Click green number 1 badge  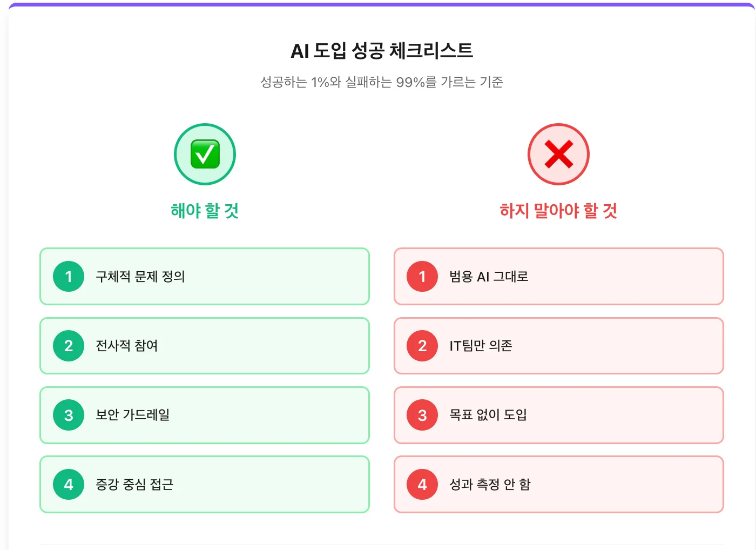[x=69, y=277]
